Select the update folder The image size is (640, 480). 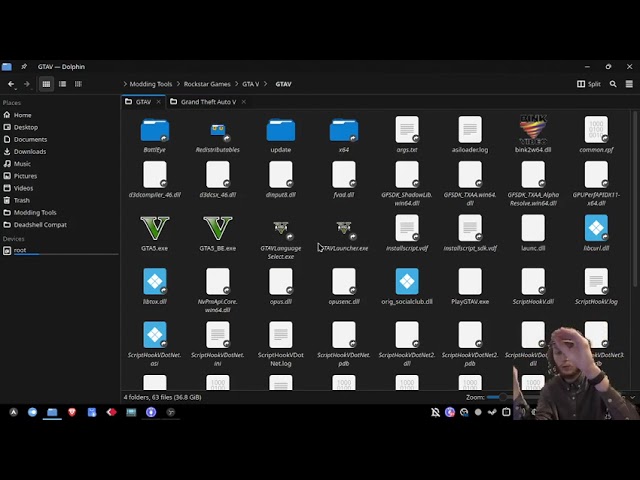(x=281, y=135)
